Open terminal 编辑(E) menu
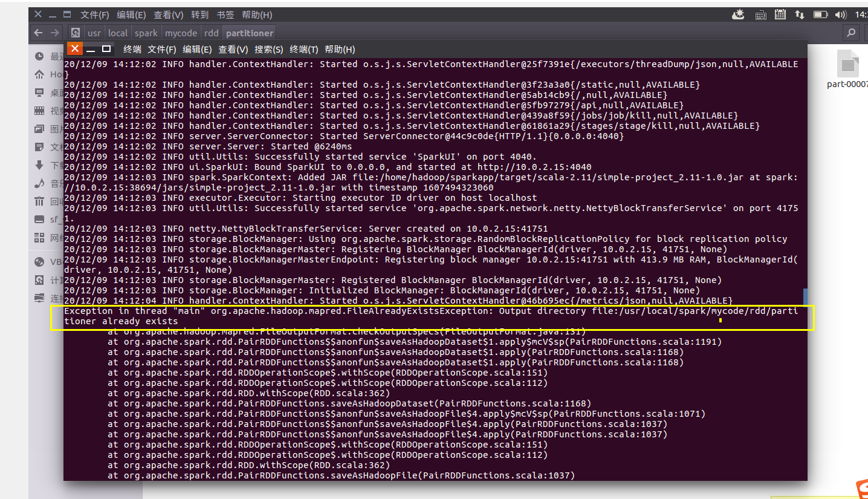Screen dimensions: 868x499 [197, 50]
